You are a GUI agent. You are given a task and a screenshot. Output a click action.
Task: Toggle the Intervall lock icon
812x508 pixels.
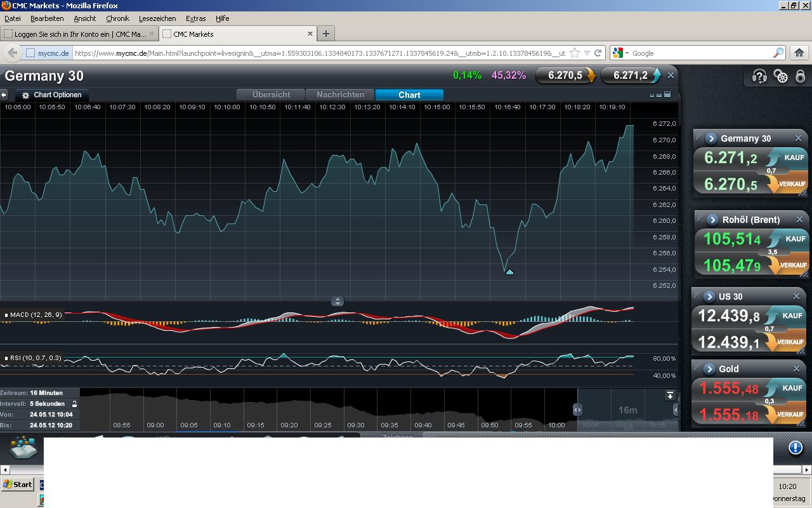pos(74,404)
